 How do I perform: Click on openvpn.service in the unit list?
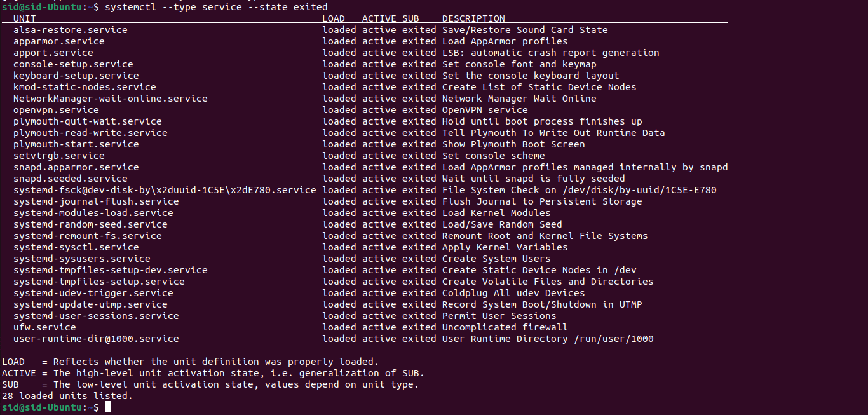pos(56,110)
